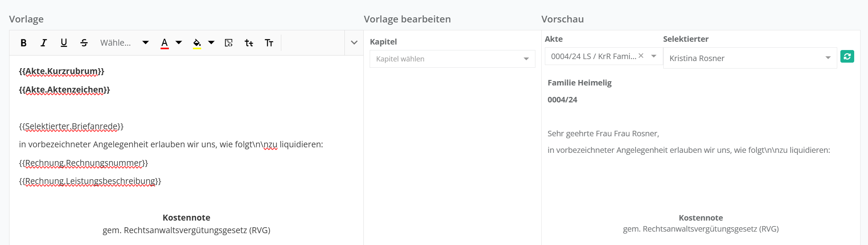Toggle strikethrough formatting
868x245 pixels.
pyautogui.click(x=84, y=43)
